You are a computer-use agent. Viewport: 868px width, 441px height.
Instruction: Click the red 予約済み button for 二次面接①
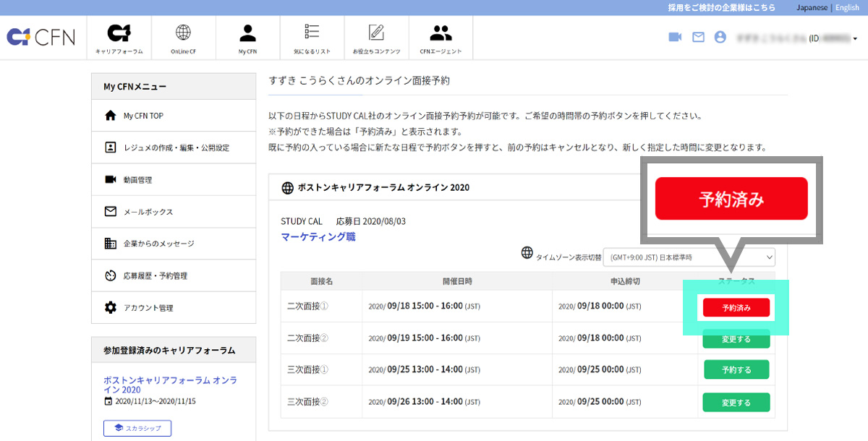pyautogui.click(x=736, y=308)
